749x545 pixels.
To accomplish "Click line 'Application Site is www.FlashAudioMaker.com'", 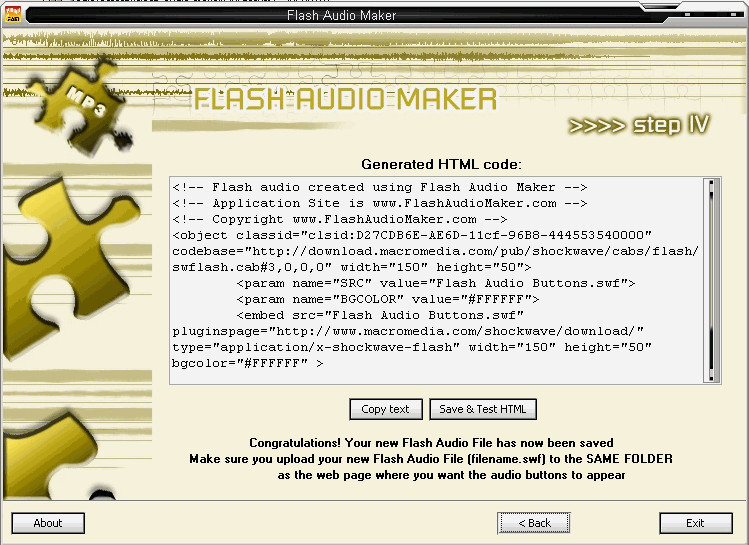I will [x=380, y=203].
